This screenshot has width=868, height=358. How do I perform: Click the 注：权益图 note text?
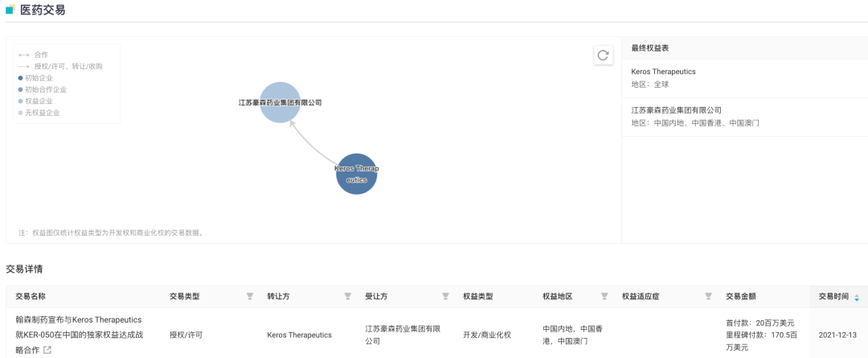coord(112,232)
